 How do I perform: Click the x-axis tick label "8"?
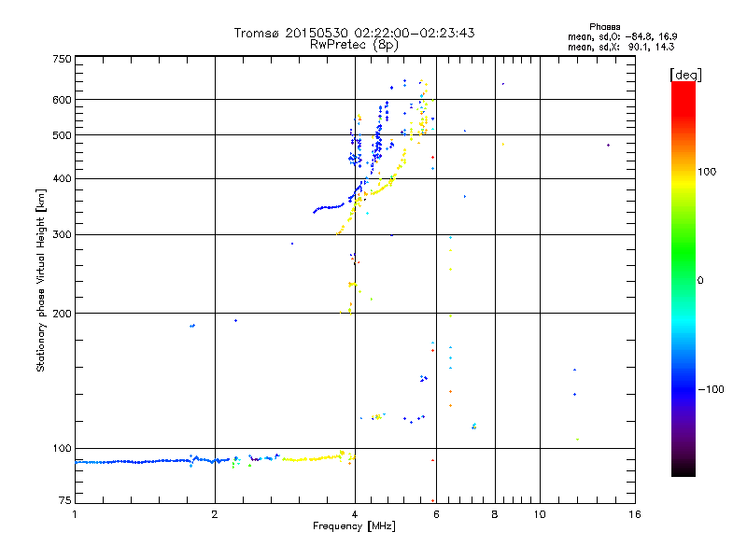click(x=495, y=514)
